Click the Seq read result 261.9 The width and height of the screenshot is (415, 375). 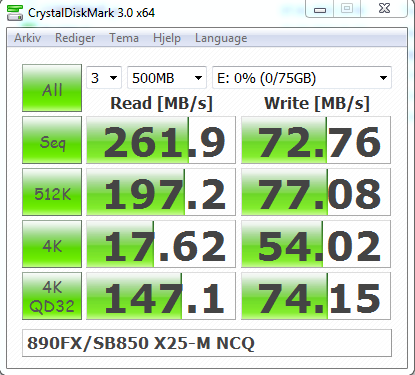tap(161, 140)
